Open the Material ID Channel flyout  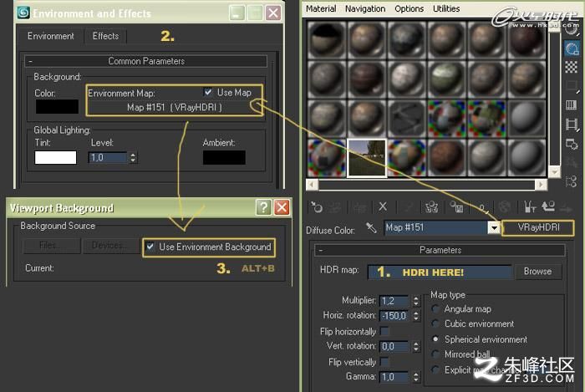click(482, 207)
